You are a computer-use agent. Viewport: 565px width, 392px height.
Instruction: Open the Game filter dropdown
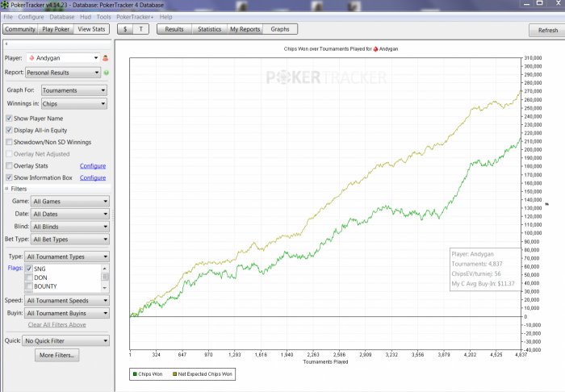click(70, 202)
